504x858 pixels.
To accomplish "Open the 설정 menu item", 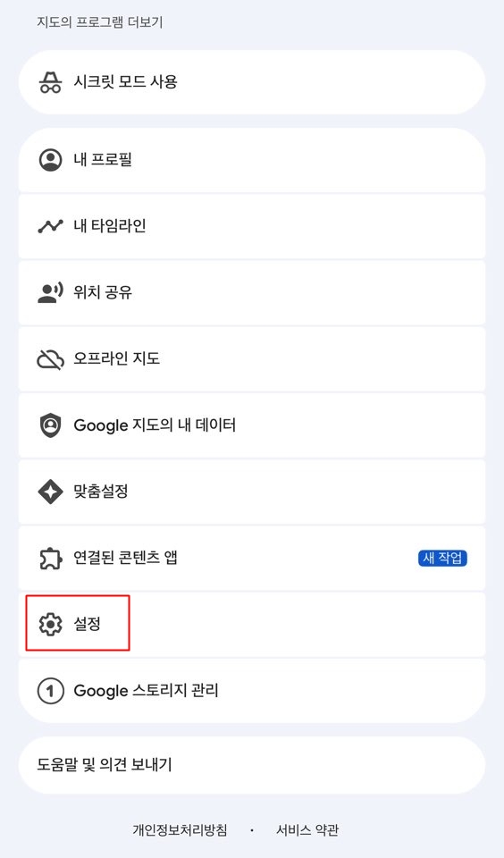I will click(252, 625).
